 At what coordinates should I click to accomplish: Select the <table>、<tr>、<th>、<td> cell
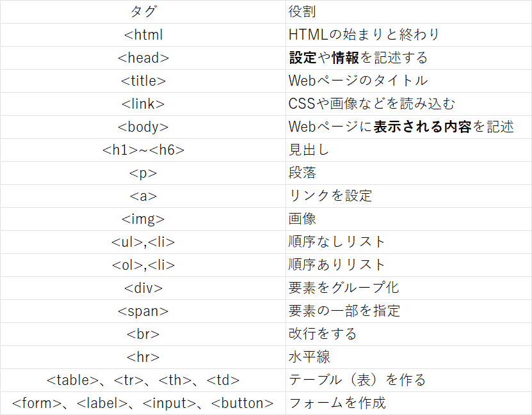click(143, 380)
